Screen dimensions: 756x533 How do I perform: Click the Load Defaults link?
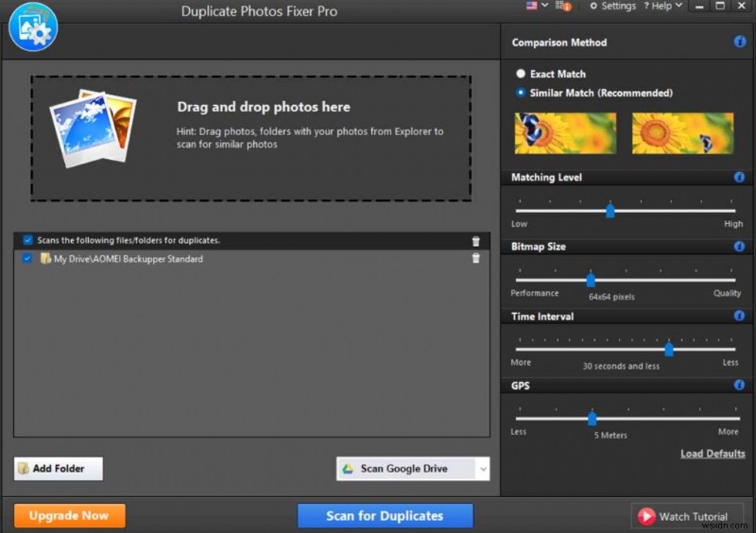coord(713,454)
